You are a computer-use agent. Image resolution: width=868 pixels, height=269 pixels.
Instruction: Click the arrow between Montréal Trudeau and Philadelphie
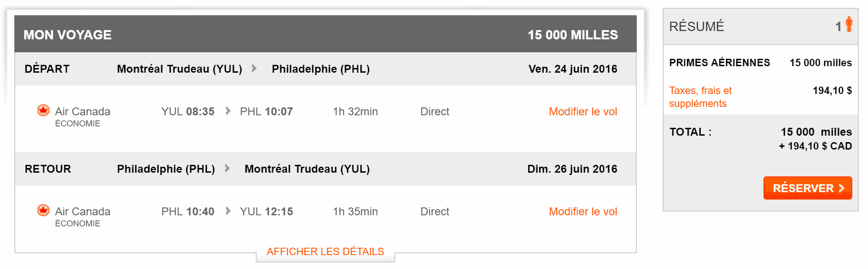253,69
